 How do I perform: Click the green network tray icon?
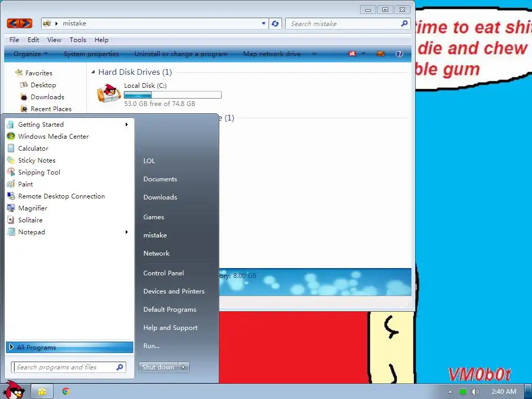point(463,392)
